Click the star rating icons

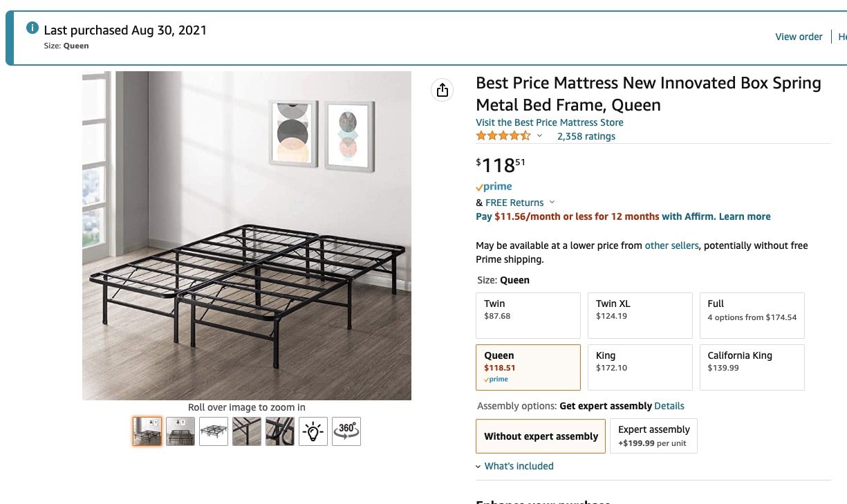[x=503, y=136]
